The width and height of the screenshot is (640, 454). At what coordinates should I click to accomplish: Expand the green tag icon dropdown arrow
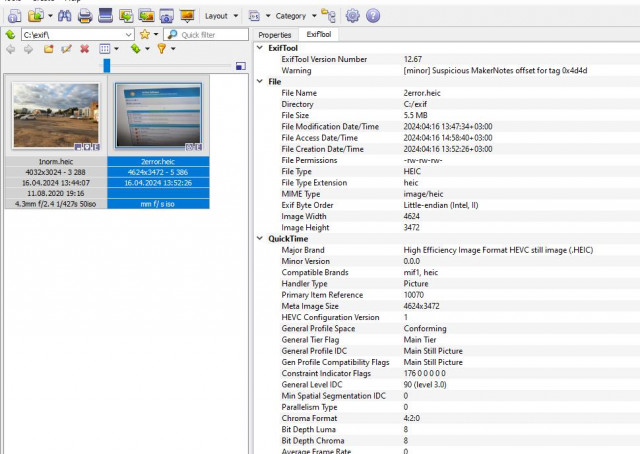tap(147, 49)
